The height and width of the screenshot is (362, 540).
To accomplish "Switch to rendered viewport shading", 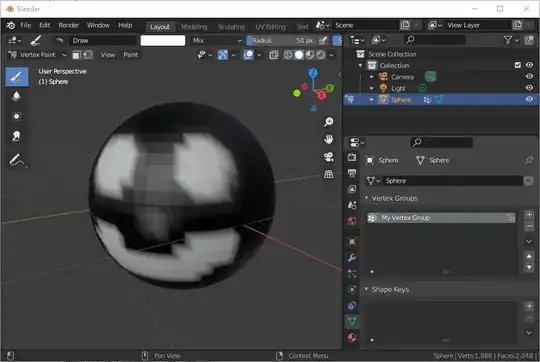I will (x=321, y=55).
